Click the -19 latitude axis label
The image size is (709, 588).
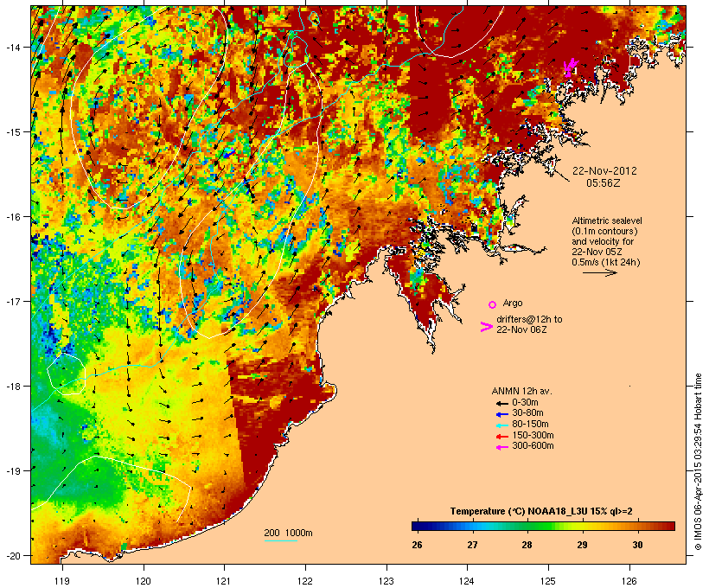(x=12, y=471)
